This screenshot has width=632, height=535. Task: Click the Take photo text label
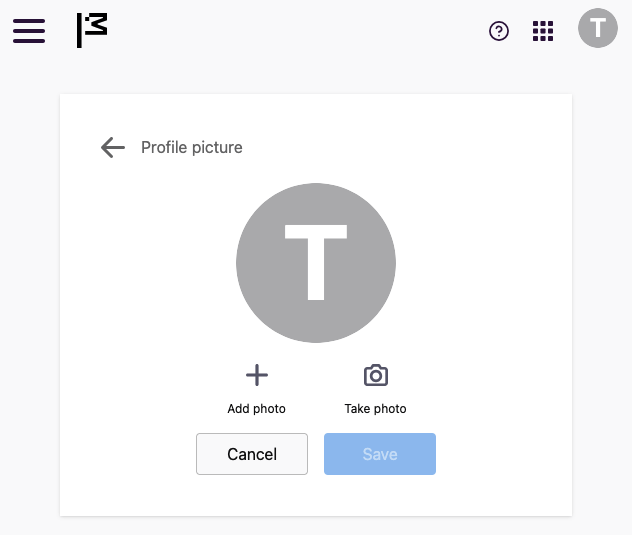(375, 409)
